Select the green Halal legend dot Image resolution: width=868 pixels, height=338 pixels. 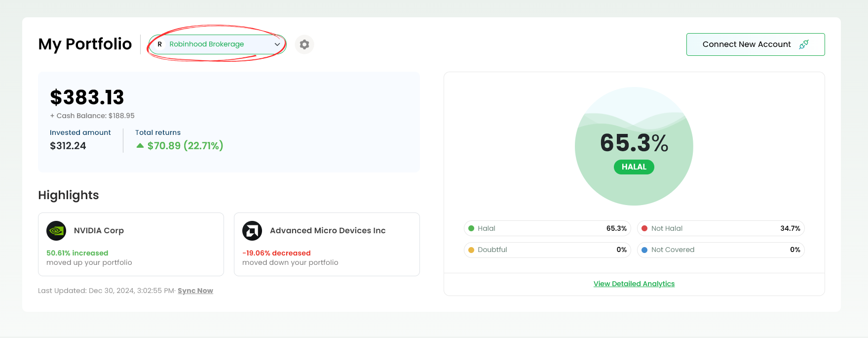471,228
